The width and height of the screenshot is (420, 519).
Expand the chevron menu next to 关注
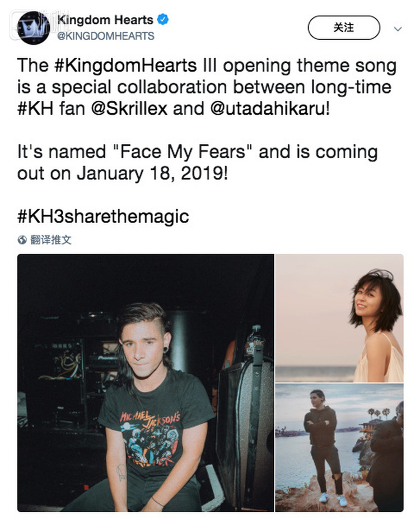click(x=398, y=28)
